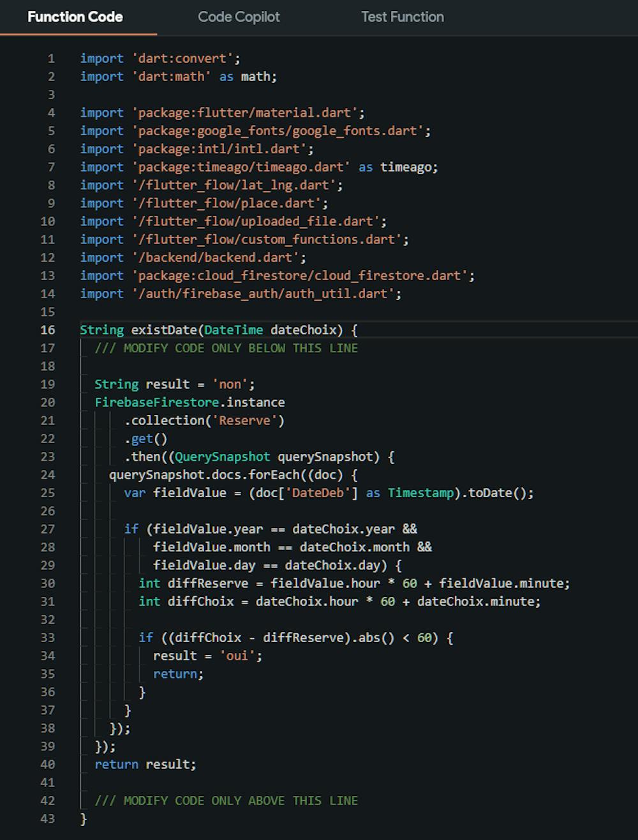Click the Timestamp type on line 25

tap(420, 493)
